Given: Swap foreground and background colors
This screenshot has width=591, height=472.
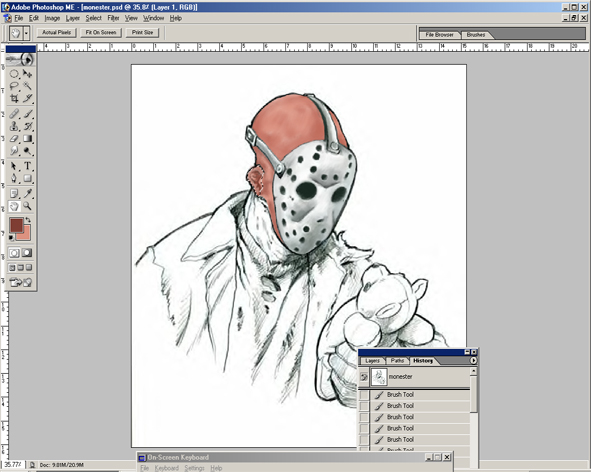Looking at the screenshot, I should 28,219.
